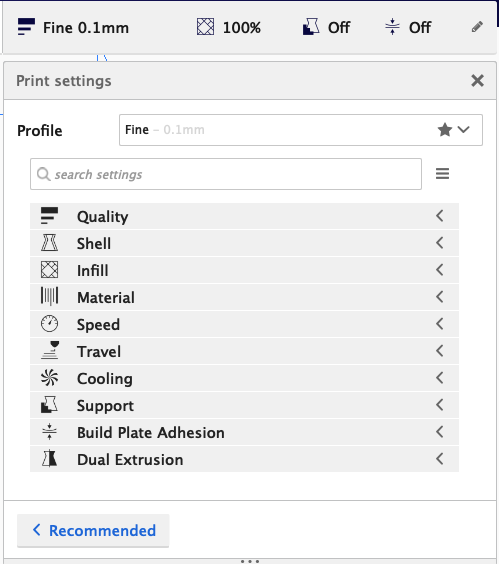Click the Shell category icon

[49, 243]
